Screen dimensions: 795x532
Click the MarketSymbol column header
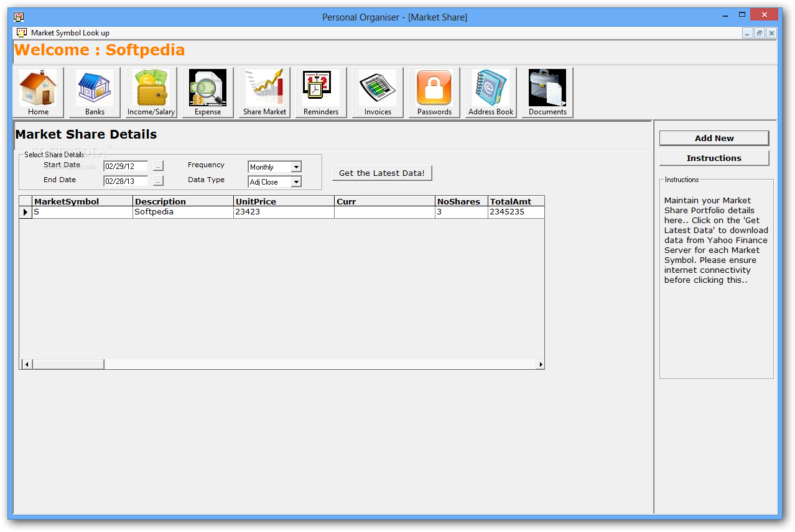(83, 201)
